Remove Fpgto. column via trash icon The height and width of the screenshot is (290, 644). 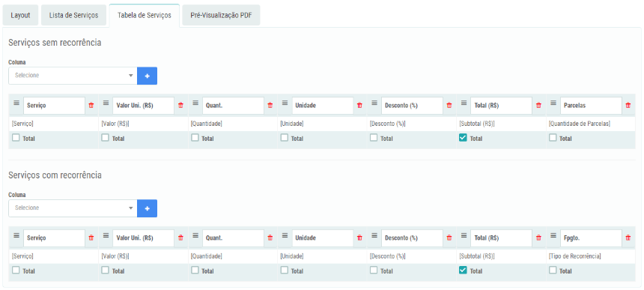pyautogui.click(x=628, y=238)
